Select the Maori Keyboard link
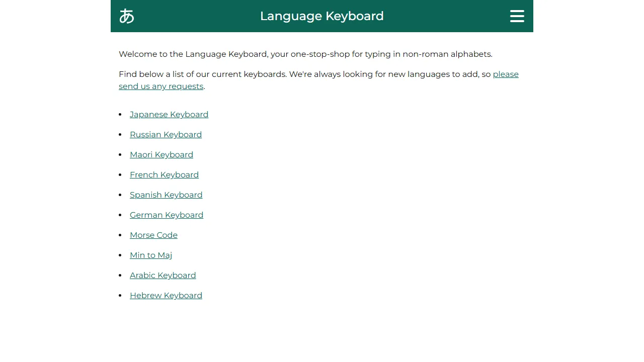The width and height of the screenshot is (644, 362). pos(161,155)
